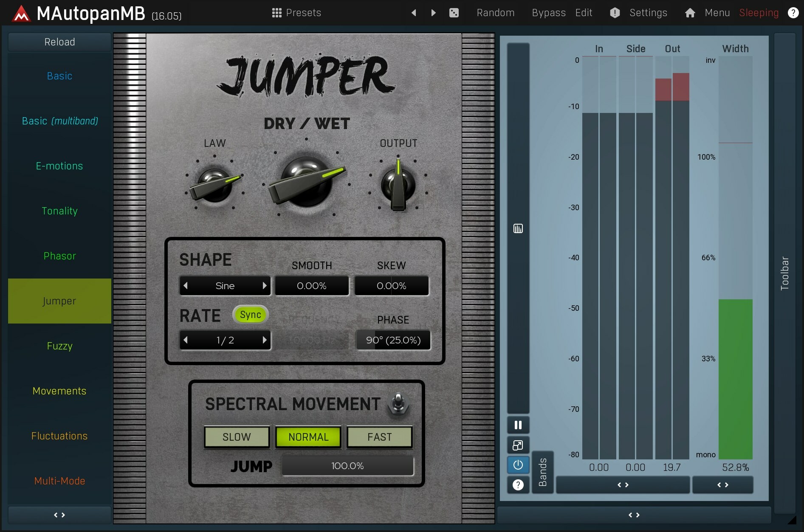Open the analyzer grid icon on meter panel
This screenshot has width=804, height=532.
click(518, 228)
